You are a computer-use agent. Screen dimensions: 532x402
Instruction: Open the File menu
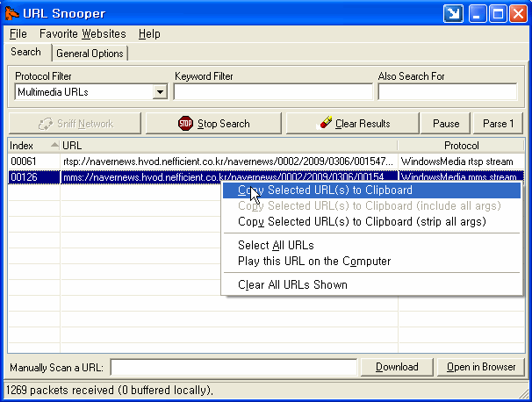point(18,34)
